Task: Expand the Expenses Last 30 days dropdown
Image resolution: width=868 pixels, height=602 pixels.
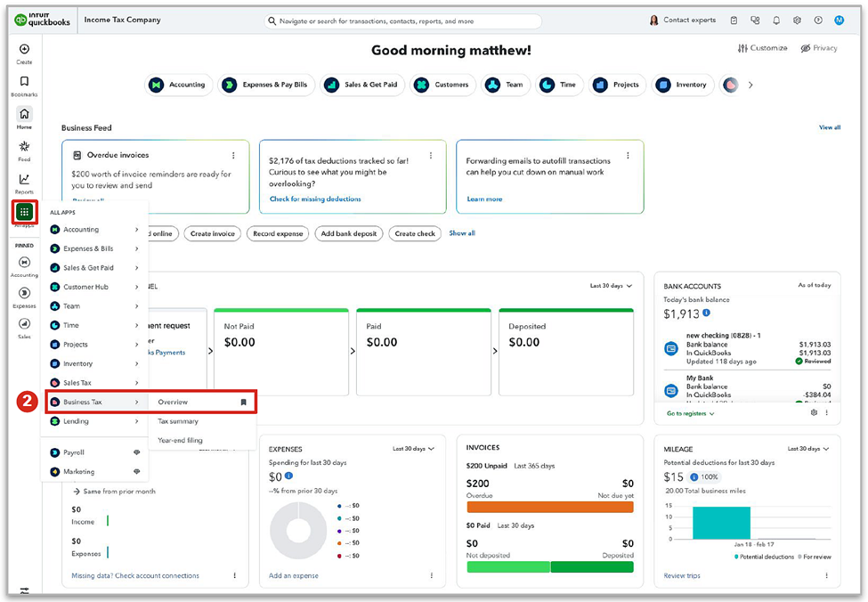Action: tap(413, 449)
